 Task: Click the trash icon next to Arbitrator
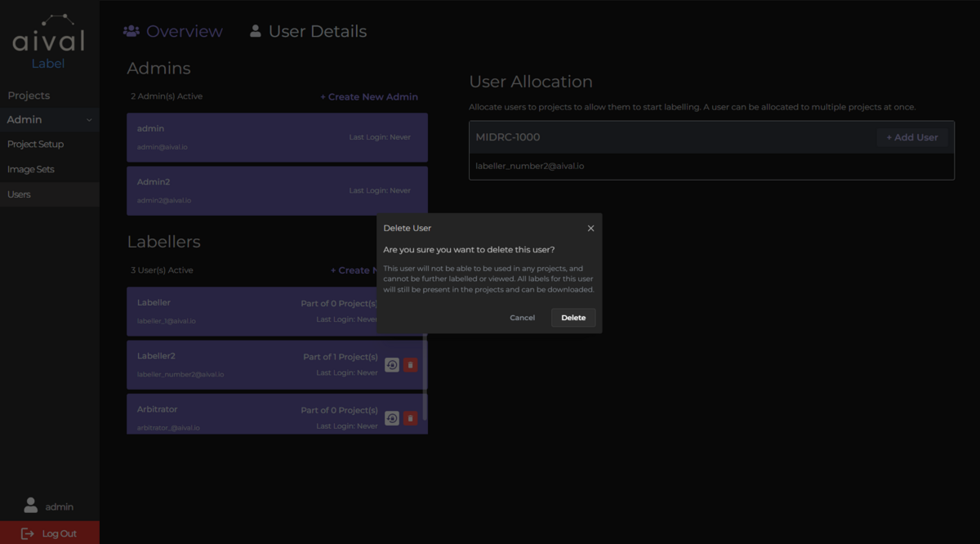[x=410, y=417]
